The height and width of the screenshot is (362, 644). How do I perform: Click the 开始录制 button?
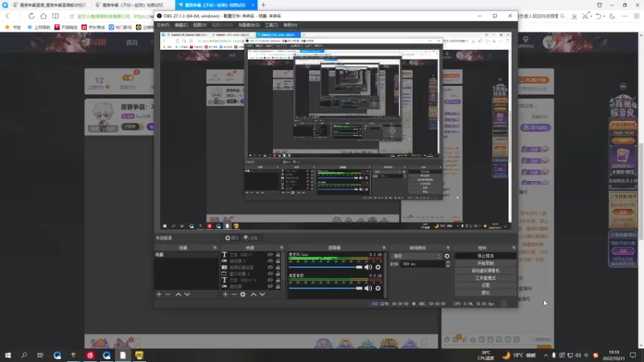tap(485, 263)
